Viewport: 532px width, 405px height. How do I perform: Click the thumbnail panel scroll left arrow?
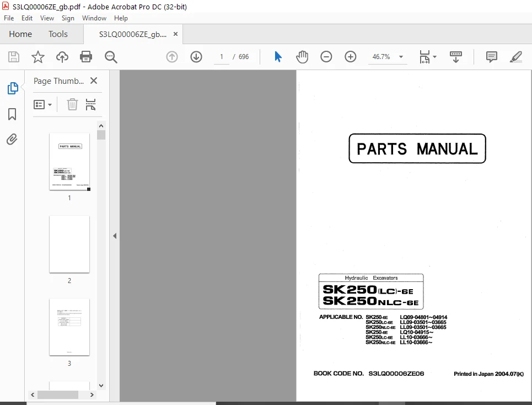click(x=33, y=395)
